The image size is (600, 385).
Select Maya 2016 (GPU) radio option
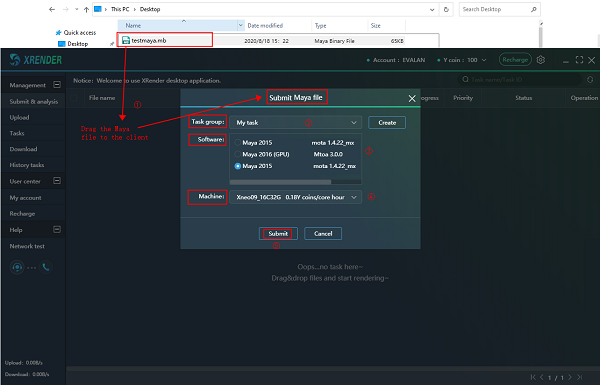(238, 154)
